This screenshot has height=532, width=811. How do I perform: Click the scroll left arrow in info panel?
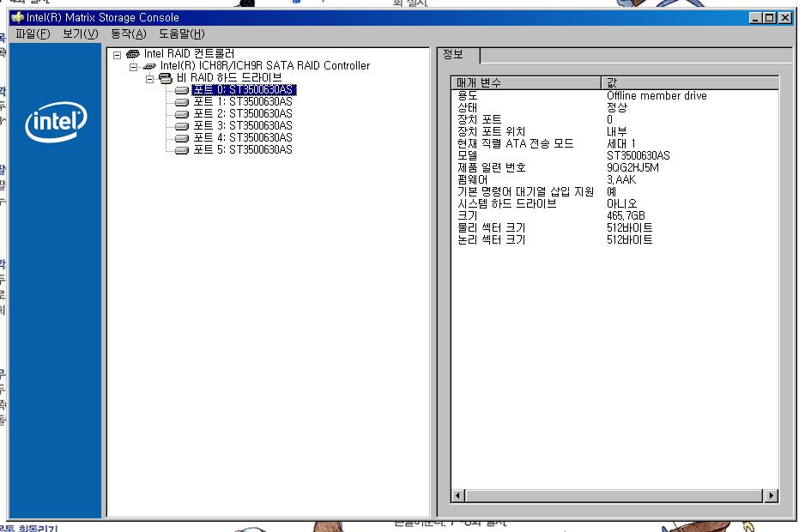click(x=457, y=495)
